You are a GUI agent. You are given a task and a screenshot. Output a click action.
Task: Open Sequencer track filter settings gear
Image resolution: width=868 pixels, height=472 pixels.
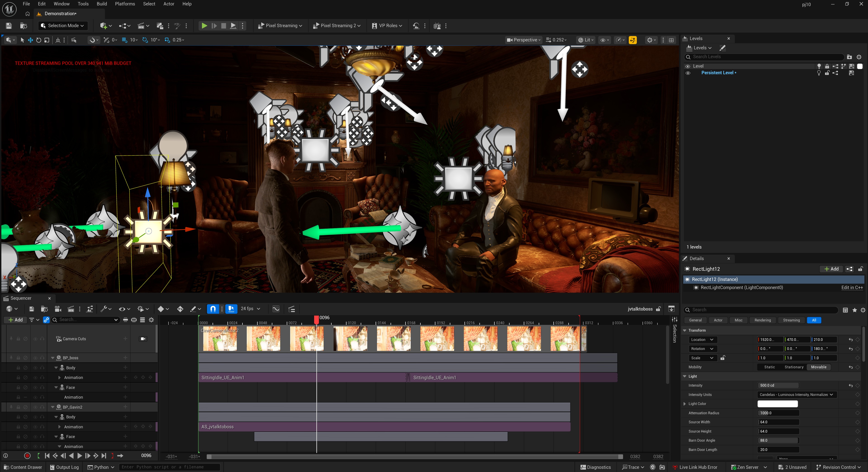coord(152,319)
